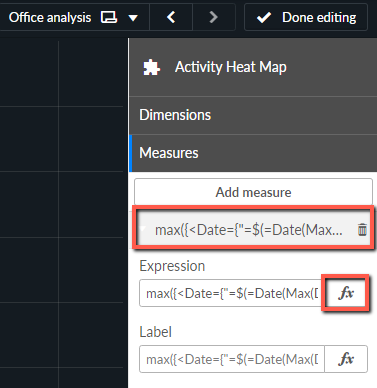This screenshot has width=377, height=388.
Task: Click into the Expression input field
Action: tap(232, 293)
